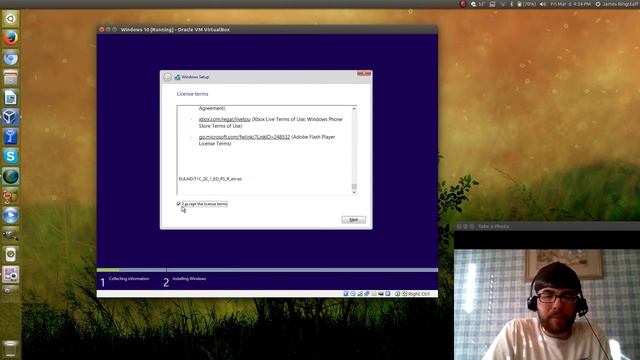Open the Trash at the dock bottom
640x360 pixels.
(11, 349)
